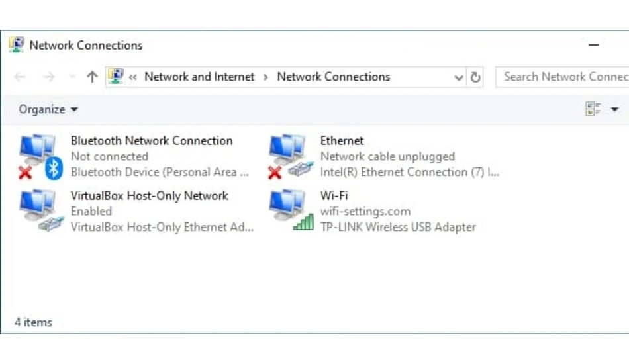Expand the address bar history dropdown

(459, 77)
